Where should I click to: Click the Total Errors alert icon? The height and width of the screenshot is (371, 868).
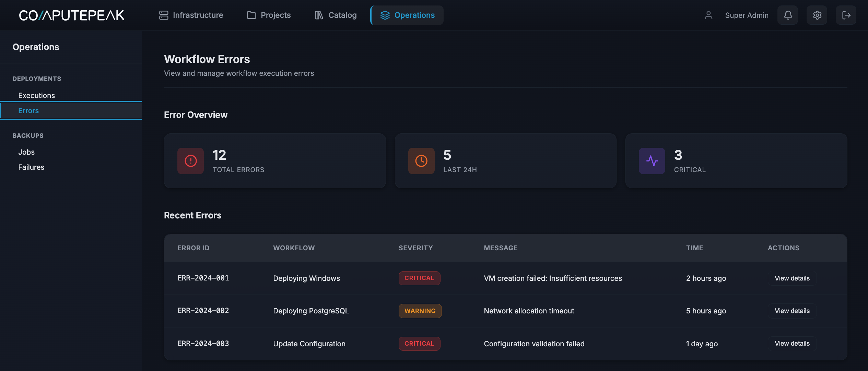click(x=190, y=160)
